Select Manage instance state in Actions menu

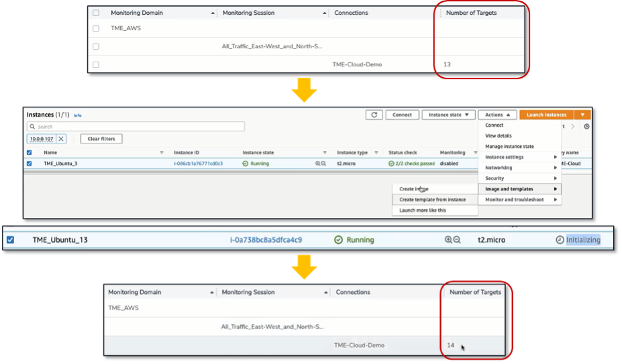coord(509,146)
